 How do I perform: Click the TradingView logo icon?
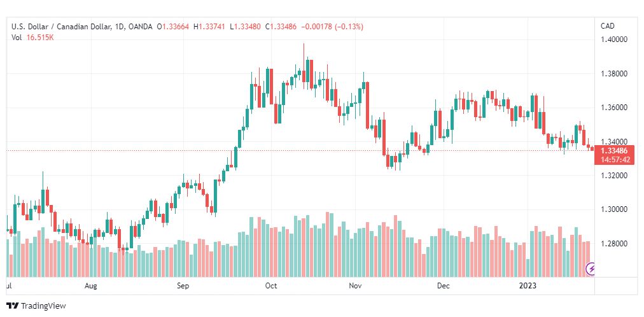[12, 306]
